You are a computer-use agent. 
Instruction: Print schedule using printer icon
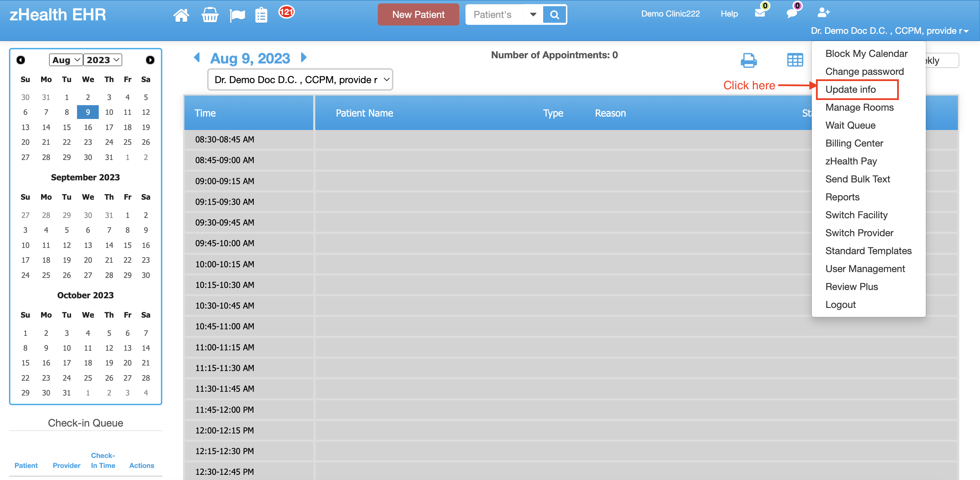click(748, 60)
